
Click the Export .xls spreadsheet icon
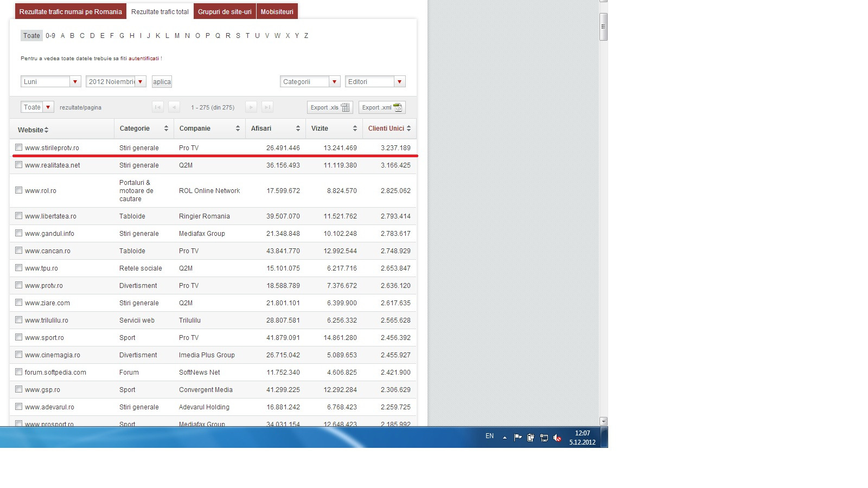pos(346,107)
